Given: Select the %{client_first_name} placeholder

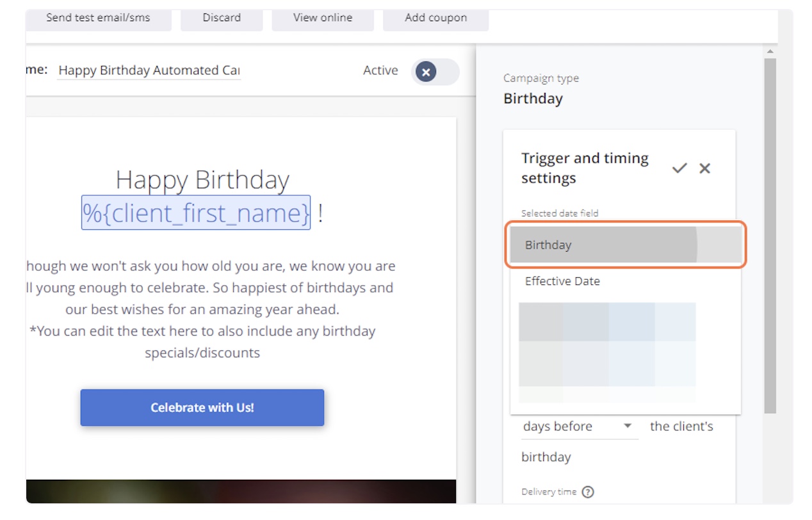Looking at the screenshot, I should pyautogui.click(x=196, y=213).
